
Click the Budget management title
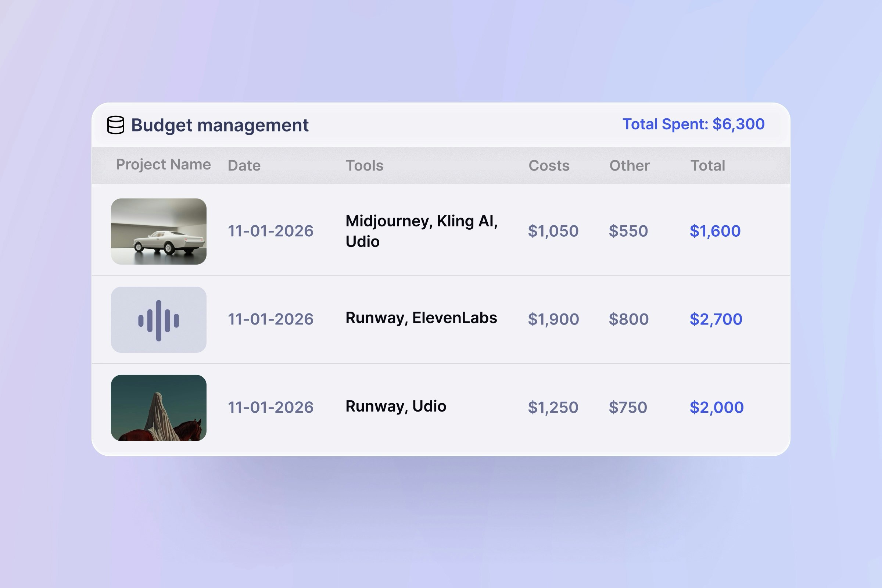220,125
